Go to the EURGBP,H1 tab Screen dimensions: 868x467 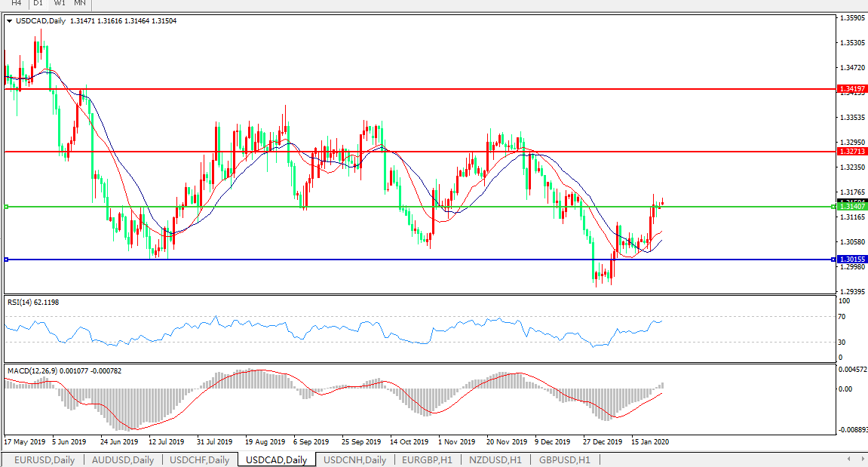(x=427, y=459)
